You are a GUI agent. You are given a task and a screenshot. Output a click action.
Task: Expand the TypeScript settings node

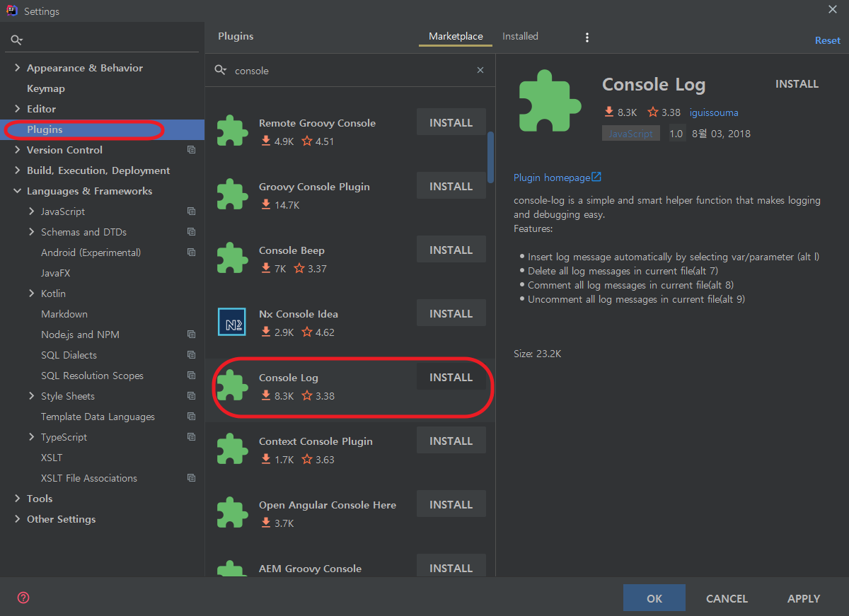coord(31,437)
